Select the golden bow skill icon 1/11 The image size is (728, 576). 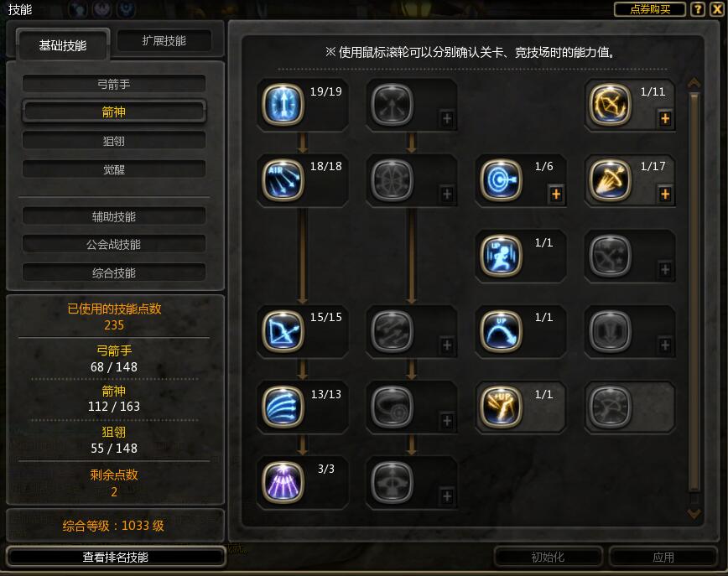610,105
